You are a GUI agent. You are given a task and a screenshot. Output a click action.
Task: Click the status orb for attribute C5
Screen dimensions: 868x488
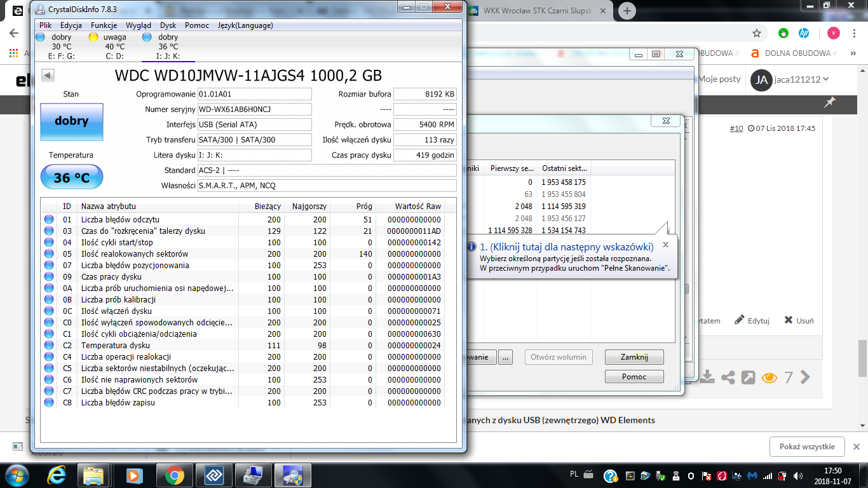49,368
